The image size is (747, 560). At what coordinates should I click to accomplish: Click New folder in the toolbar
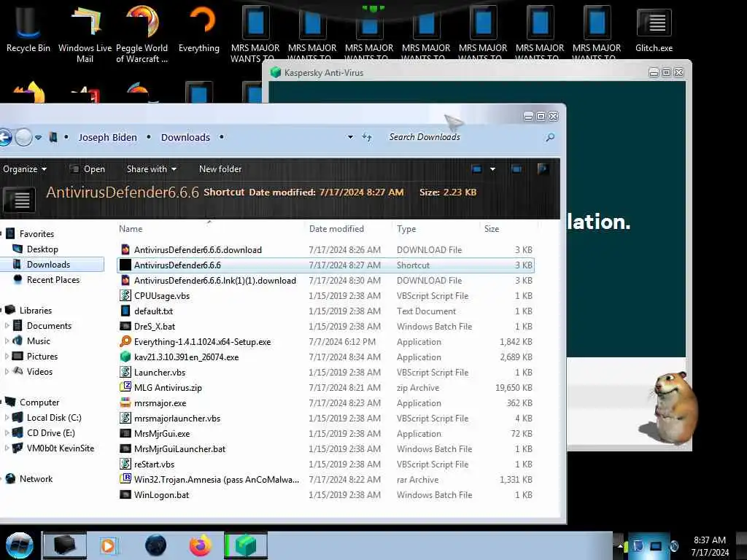point(220,169)
